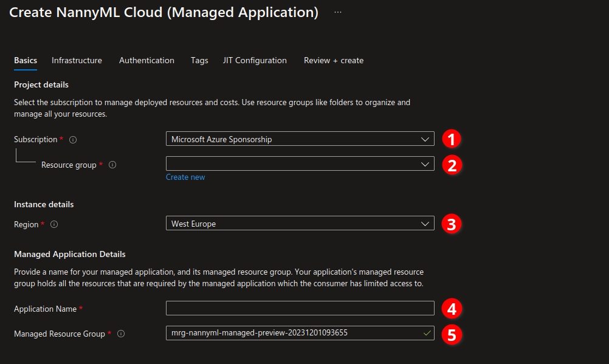
Task: Click the green checkmark in Managed Resource Group field
Action: [427, 333]
